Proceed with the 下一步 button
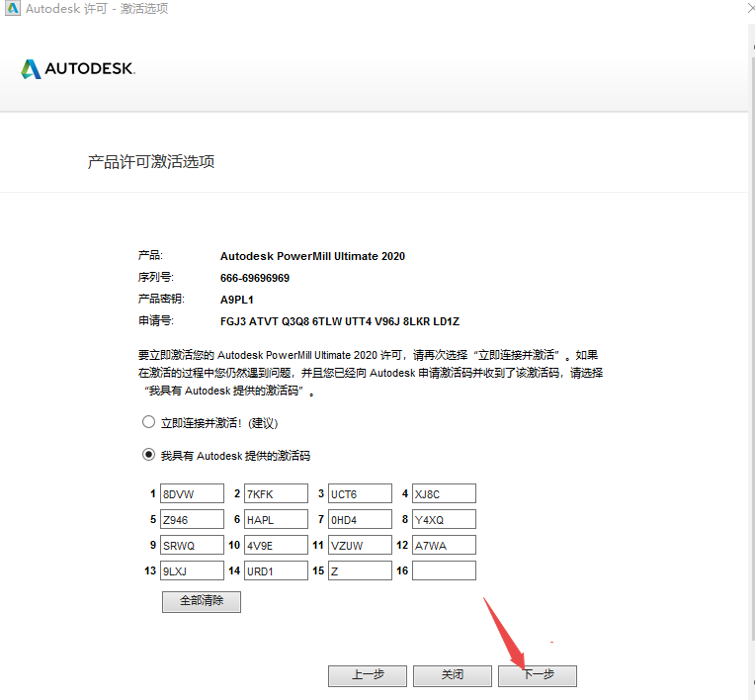Screen dimensions: 755x700 coord(537,675)
